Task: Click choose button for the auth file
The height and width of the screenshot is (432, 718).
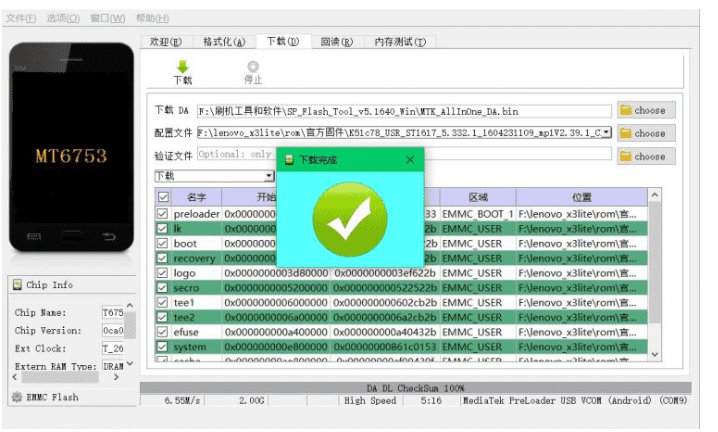Action: (x=642, y=156)
